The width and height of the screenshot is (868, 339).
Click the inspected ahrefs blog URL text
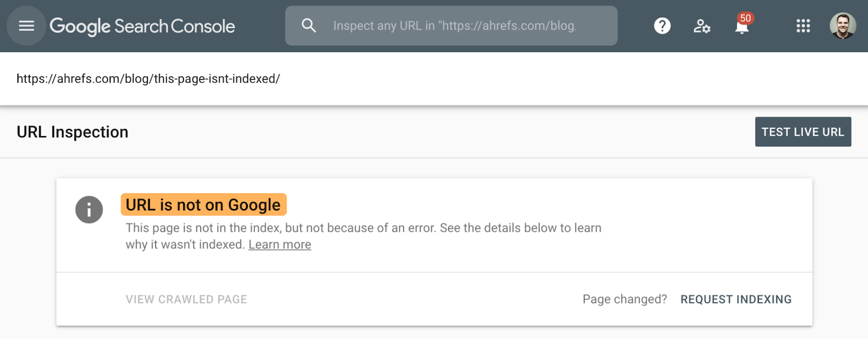[148, 79]
